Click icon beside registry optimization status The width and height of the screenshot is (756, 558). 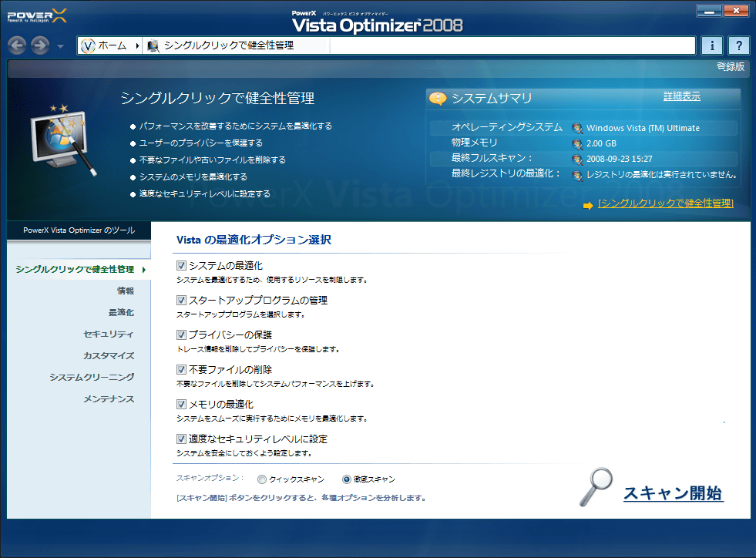click(577, 175)
